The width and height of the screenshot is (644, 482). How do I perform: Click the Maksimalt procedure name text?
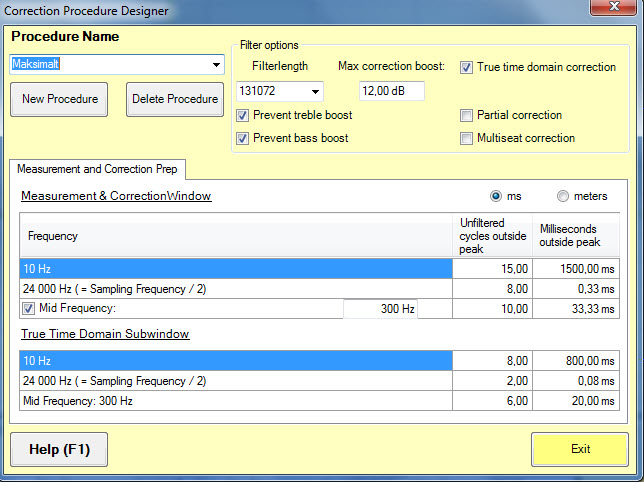[35, 64]
